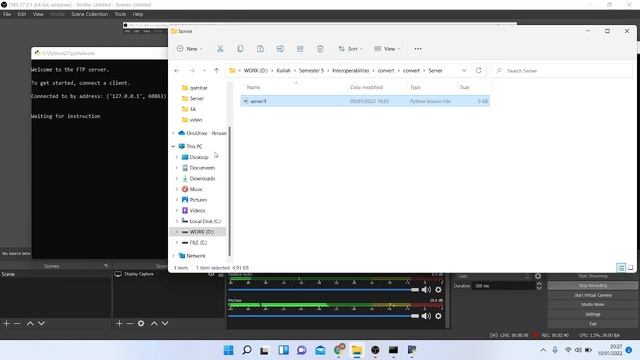Go forward in File Explorer
This screenshot has width=640, height=360.
pos(191,71)
